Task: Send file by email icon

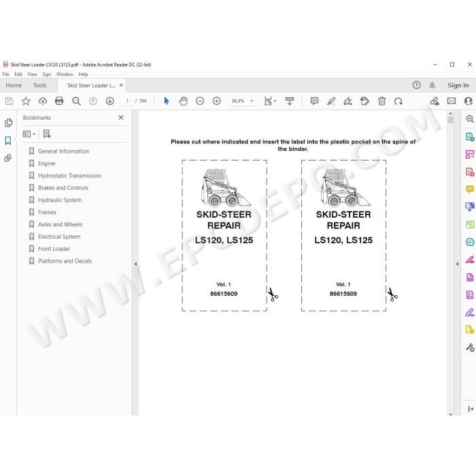Action: [x=452, y=101]
